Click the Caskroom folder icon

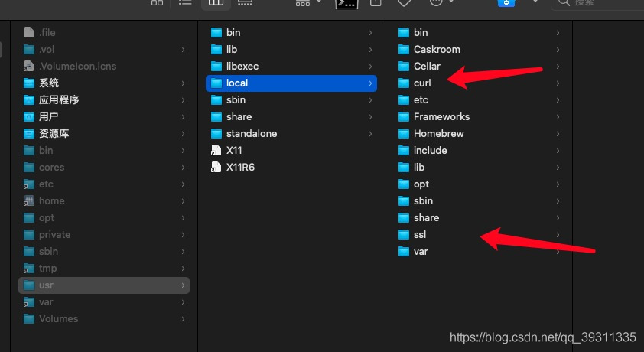click(405, 49)
